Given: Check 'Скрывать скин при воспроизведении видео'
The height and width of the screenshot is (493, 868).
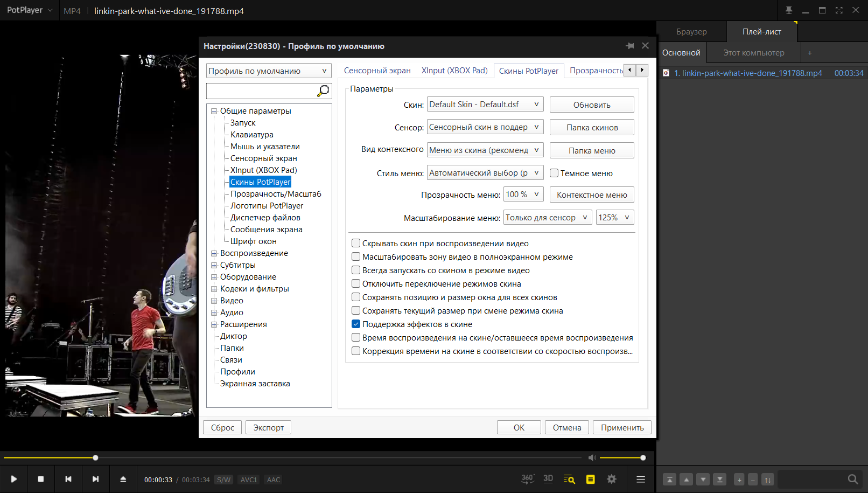Looking at the screenshot, I should click(x=356, y=243).
